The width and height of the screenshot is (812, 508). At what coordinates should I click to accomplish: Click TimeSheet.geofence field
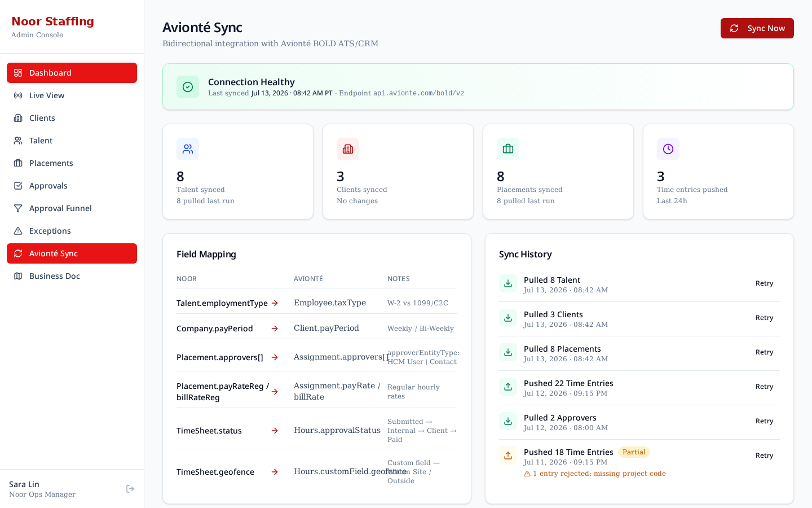click(215, 472)
